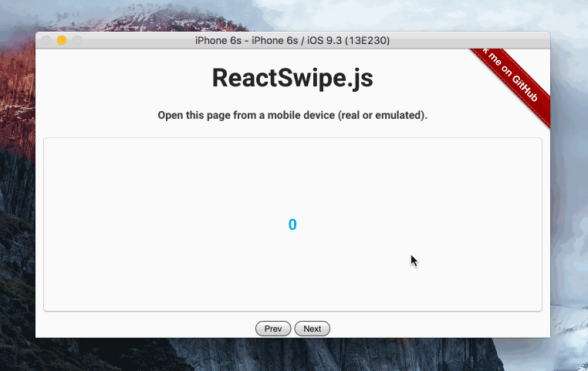This screenshot has height=371, width=588.
Task: Minimize the simulator with the yellow button
Action: click(x=62, y=40)
